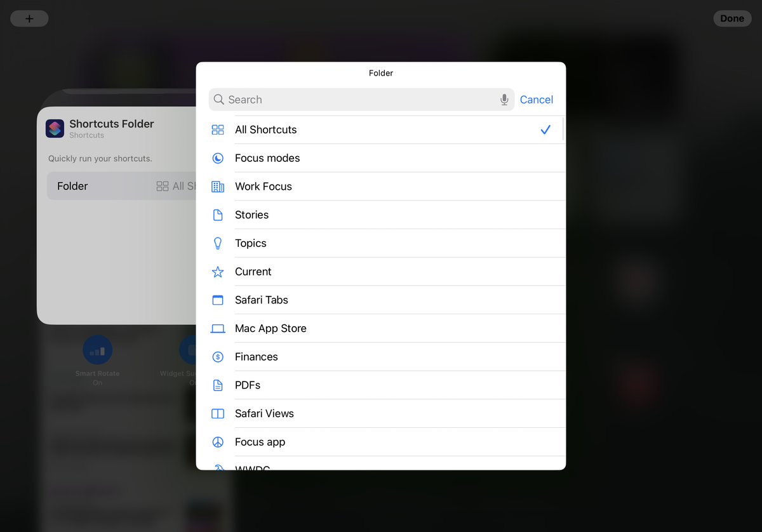The width and height of the screenshot is (762, 532).
Task: Select the Safari Views folder entry
Action: pos(264,413)
